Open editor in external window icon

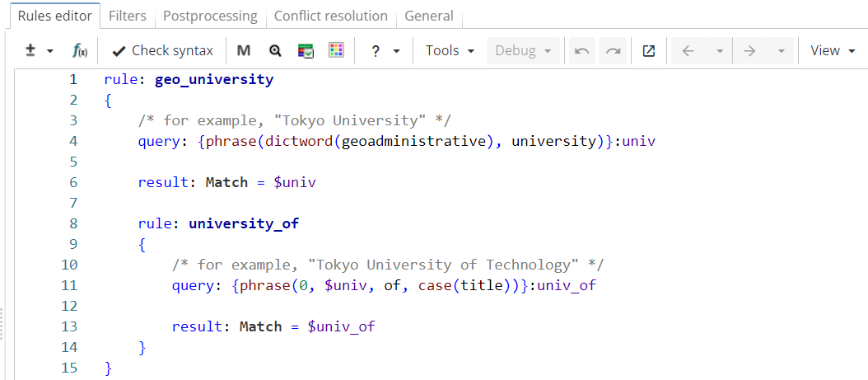coord(649,51)
